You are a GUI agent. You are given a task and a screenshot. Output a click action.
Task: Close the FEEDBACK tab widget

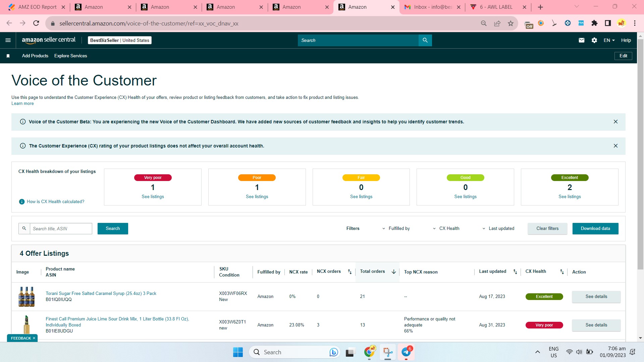(x=34, y=338)
